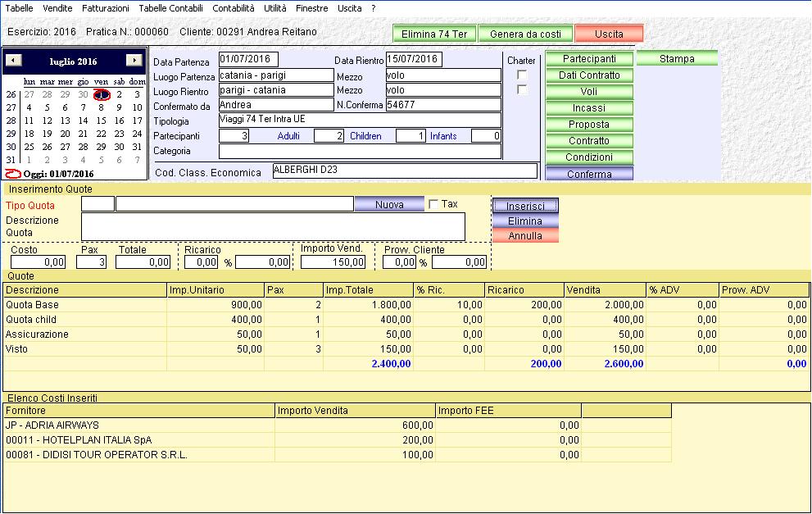
Task: Go to next month in calendar
Action: 134,61
